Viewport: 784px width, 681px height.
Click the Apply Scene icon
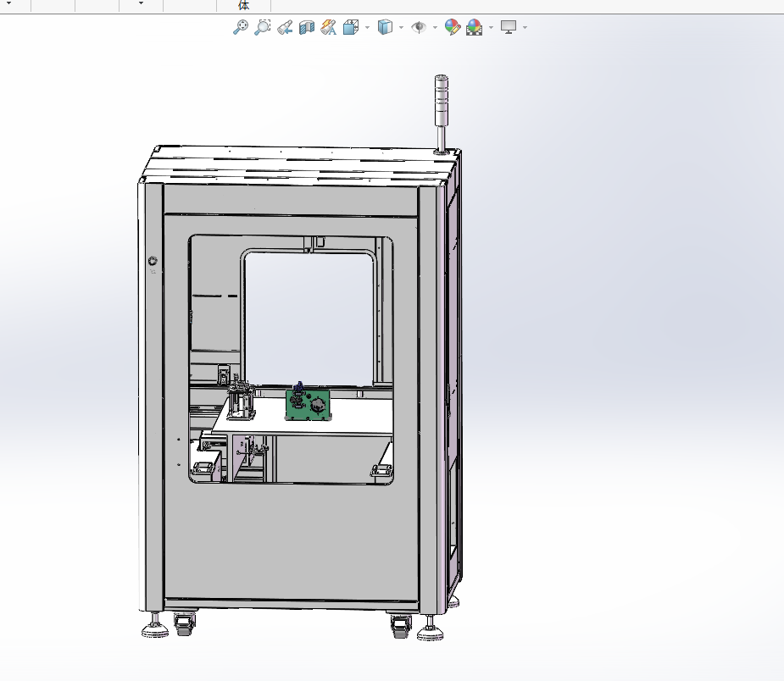point(474,27)
